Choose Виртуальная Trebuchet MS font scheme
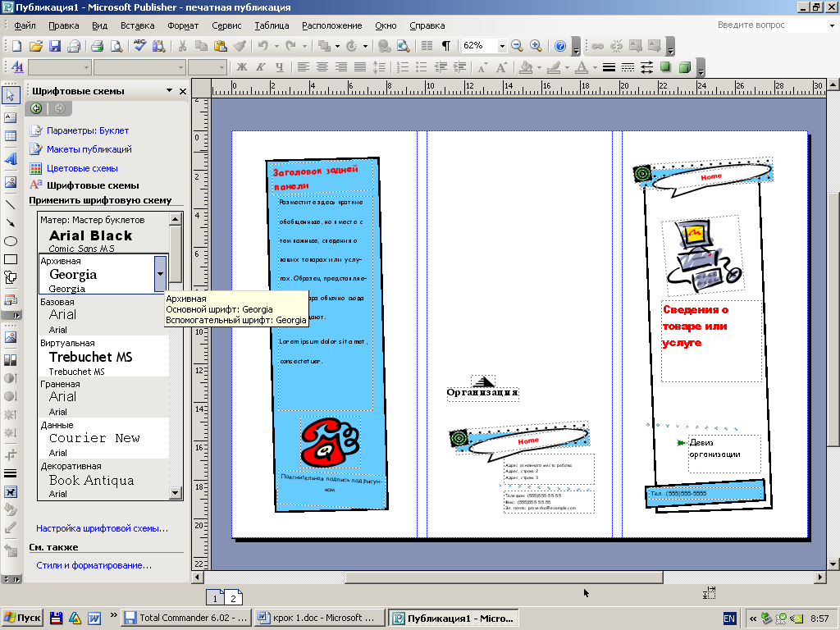 pos(103,356)
